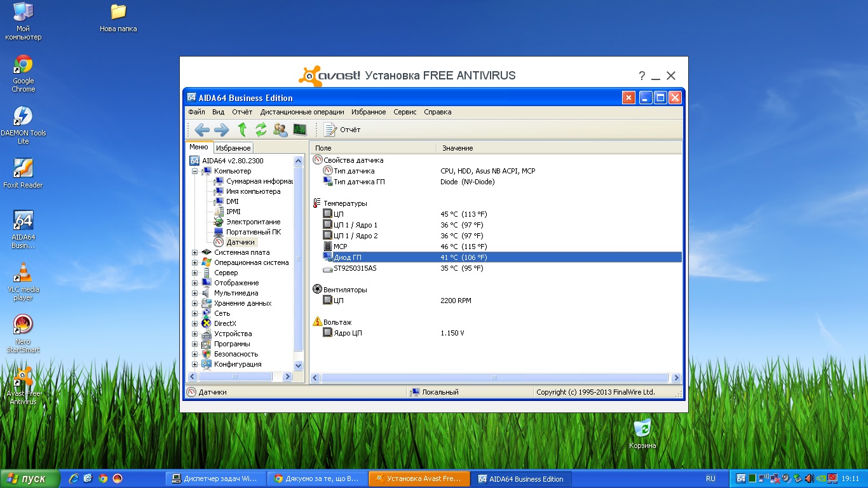Viewport: 868px width, 488px height.
Task: Click the Конфигурация tree icon
Action: coord(207,364)
